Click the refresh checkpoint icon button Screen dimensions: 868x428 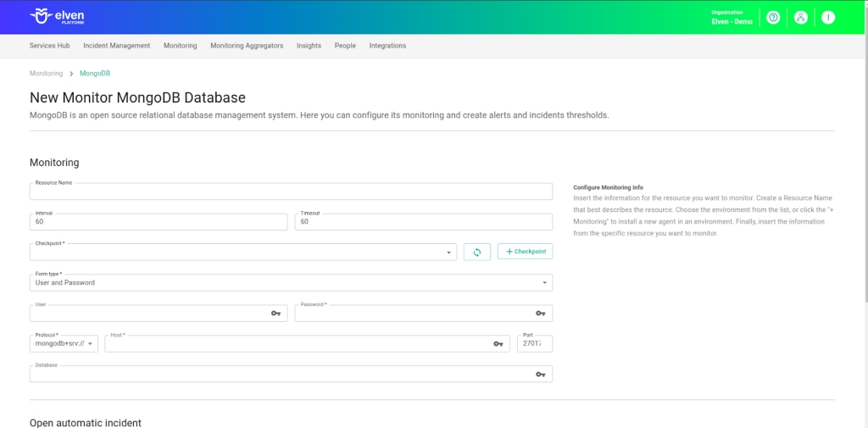point(477,252)
